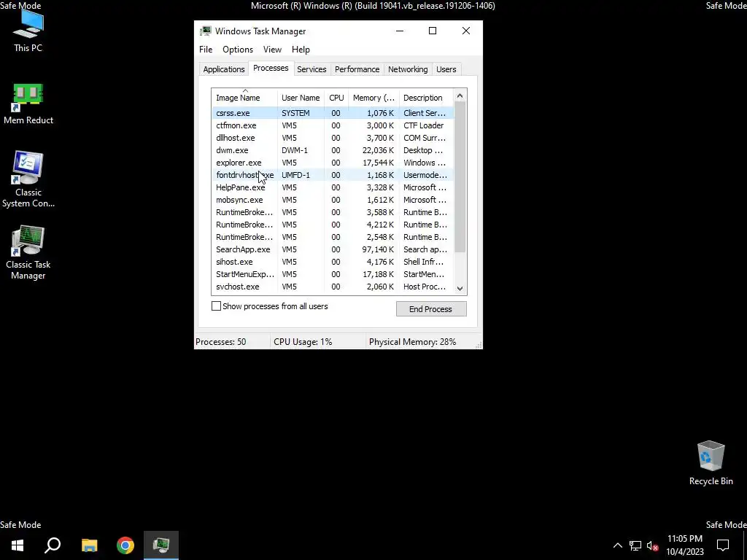Image resolution: width=747 pixels, height=560 pixels.
Task: Switch to the Users tab
Action: (446, 69)
